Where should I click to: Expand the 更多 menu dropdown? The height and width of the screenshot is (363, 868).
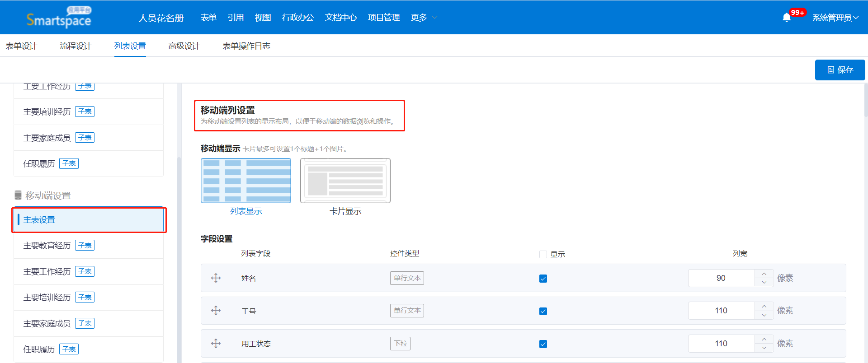424,18
